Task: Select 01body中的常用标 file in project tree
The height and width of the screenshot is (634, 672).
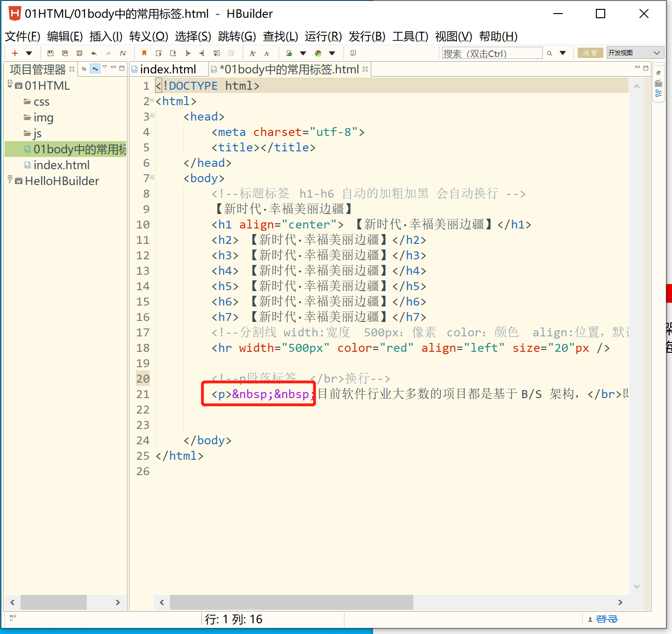Action: pos(79,149)
